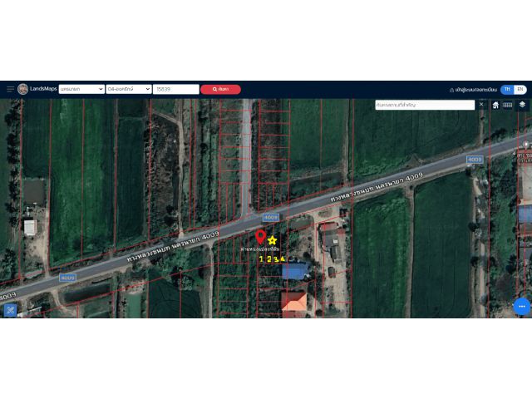Switch language to EN
Screen dimensions: 532x399
(520, 90)
